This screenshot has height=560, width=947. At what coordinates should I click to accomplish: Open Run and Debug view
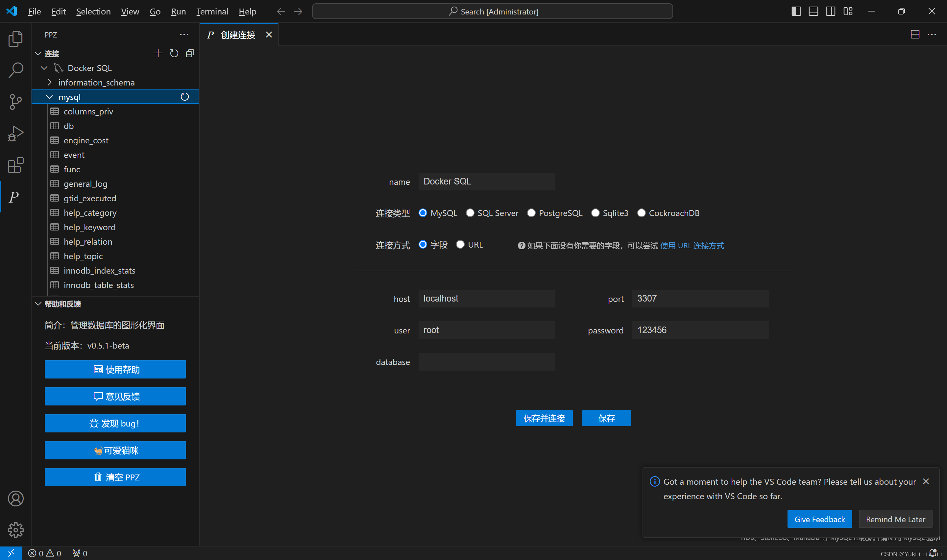(15, 134)
